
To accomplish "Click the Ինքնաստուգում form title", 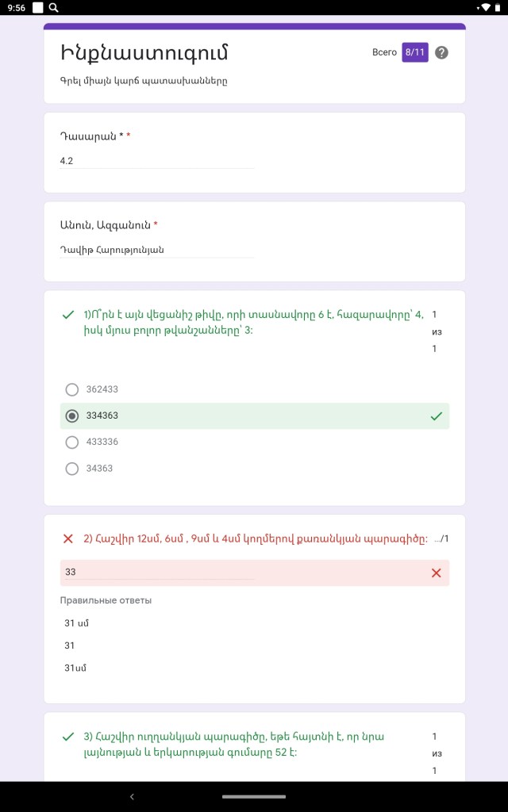I will (x=144, y=53).
